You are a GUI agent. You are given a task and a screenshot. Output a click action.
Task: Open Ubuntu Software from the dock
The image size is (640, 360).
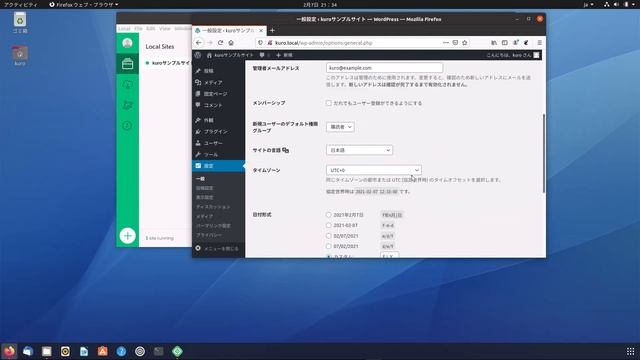(102, 351)
